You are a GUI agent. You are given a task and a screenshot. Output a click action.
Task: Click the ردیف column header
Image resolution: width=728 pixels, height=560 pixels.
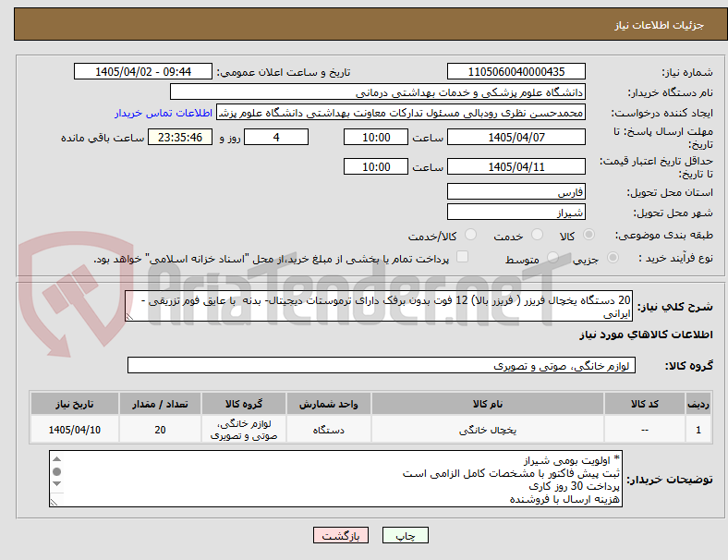pyautogui.click(x=698, y=404)
